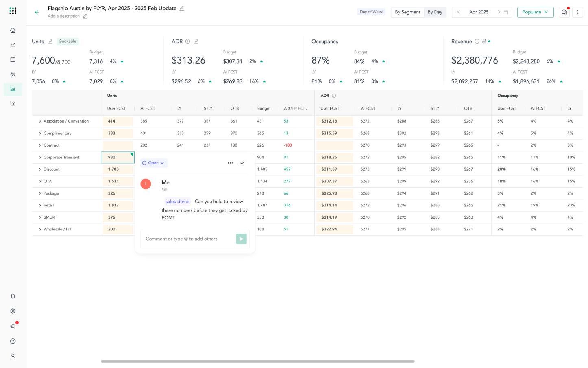Switch to By Day view
The image size is (588, 368).
click(x=435, y=12)
